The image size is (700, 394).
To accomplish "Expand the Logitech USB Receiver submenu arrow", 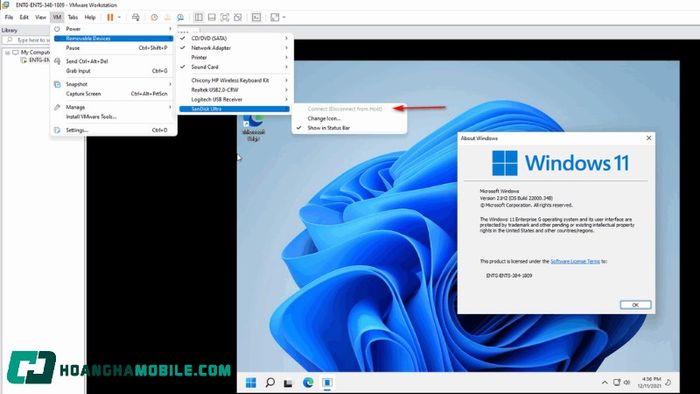I will pos(286,100).
